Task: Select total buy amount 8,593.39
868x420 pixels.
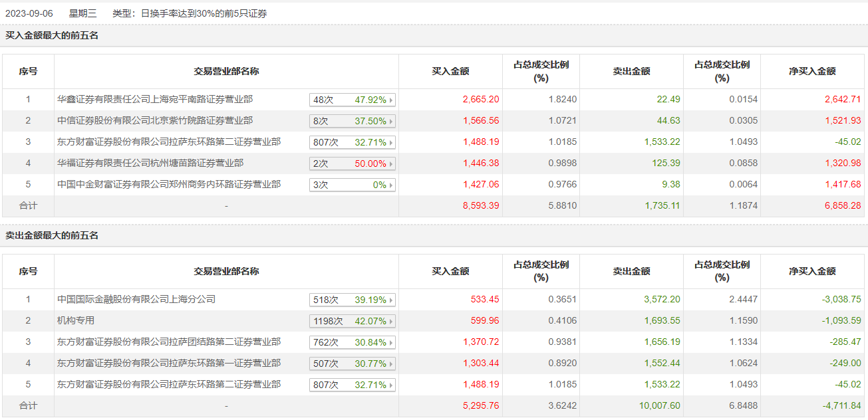Action: [481, 206]
